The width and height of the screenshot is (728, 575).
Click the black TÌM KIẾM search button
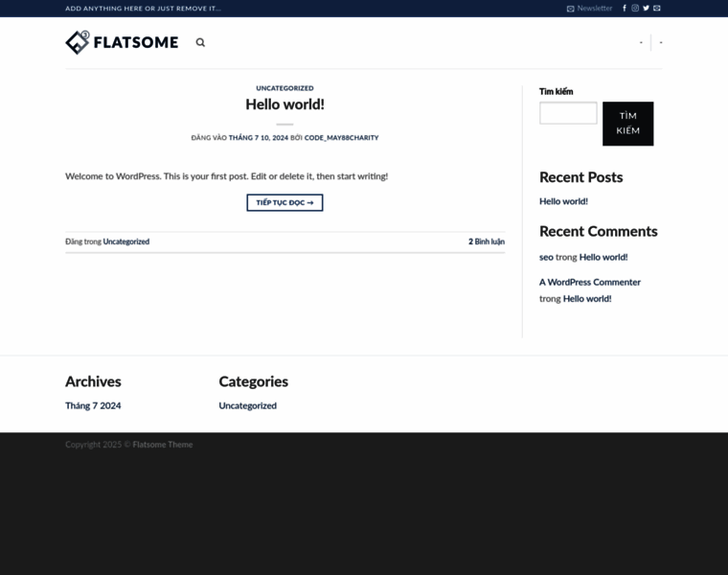(628, 124)
